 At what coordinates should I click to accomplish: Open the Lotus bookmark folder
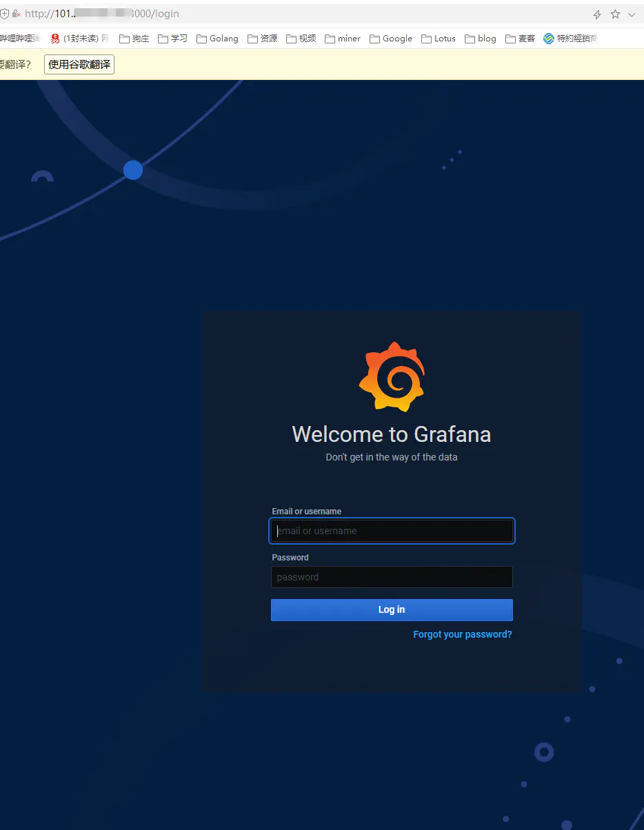coord(439,39)
